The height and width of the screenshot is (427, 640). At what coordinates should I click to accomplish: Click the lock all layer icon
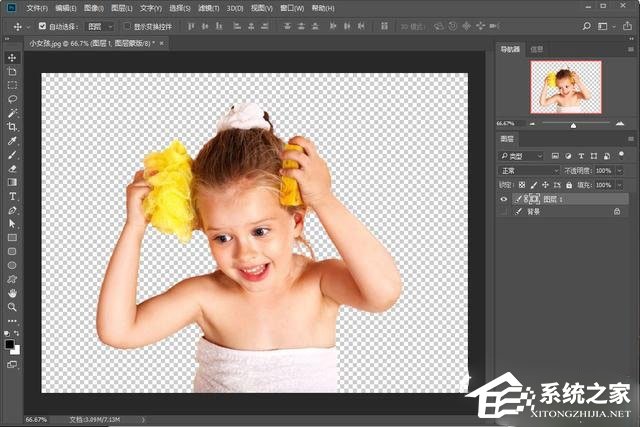pyautogui.click(x=569, y=185)
